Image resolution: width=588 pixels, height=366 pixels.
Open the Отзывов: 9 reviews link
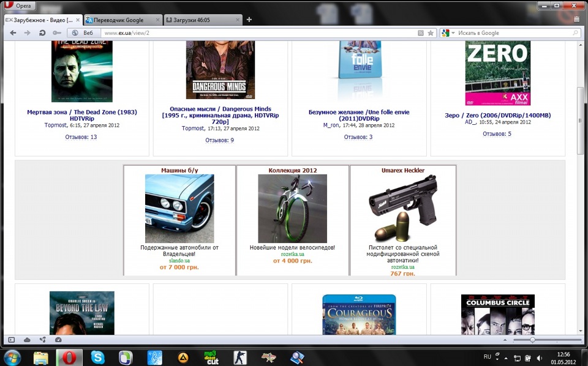tap(219, 141)
